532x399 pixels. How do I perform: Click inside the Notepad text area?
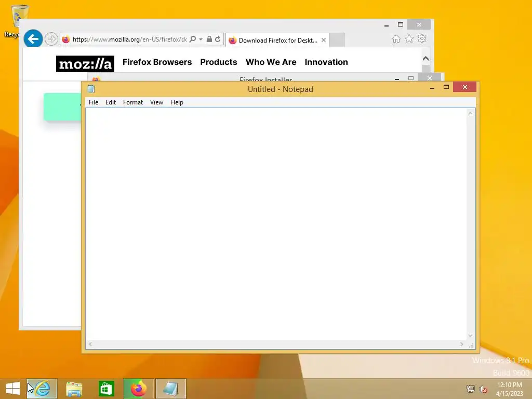pyautogui.click(x=276, y=224)
